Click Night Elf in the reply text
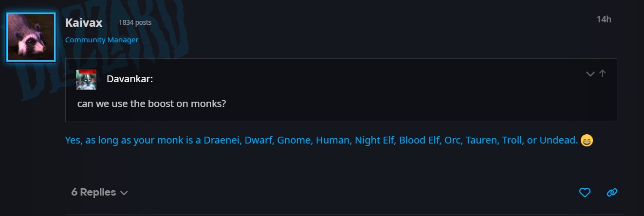This screenshot has height=216, width=644. point(375,141)
